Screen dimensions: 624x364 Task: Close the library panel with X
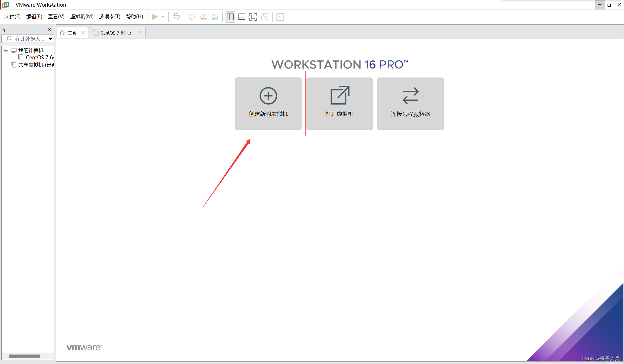coord(50,30)
